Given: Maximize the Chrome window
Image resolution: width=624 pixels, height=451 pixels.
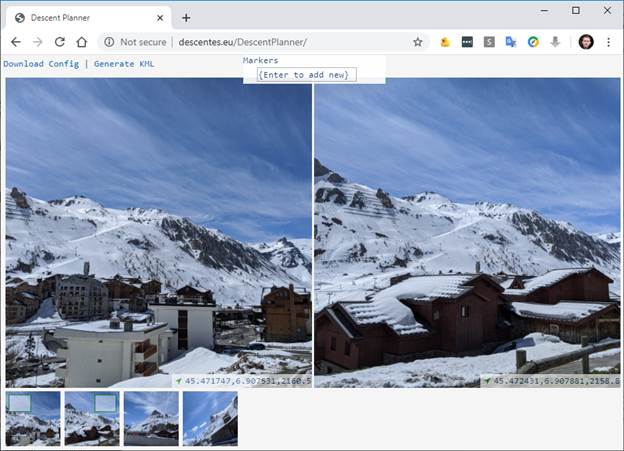Looking at the screenshot, I should pos(576,10).
